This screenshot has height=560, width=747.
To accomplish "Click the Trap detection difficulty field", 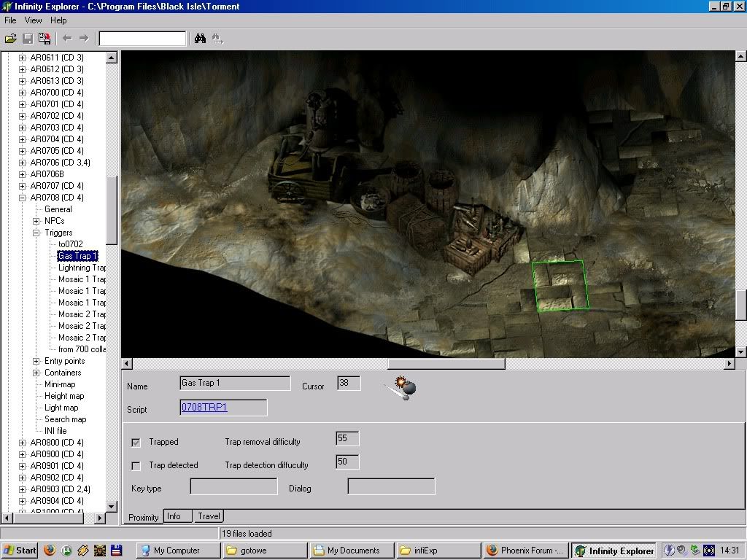I will pyautogui.click(x=347, y=462).
